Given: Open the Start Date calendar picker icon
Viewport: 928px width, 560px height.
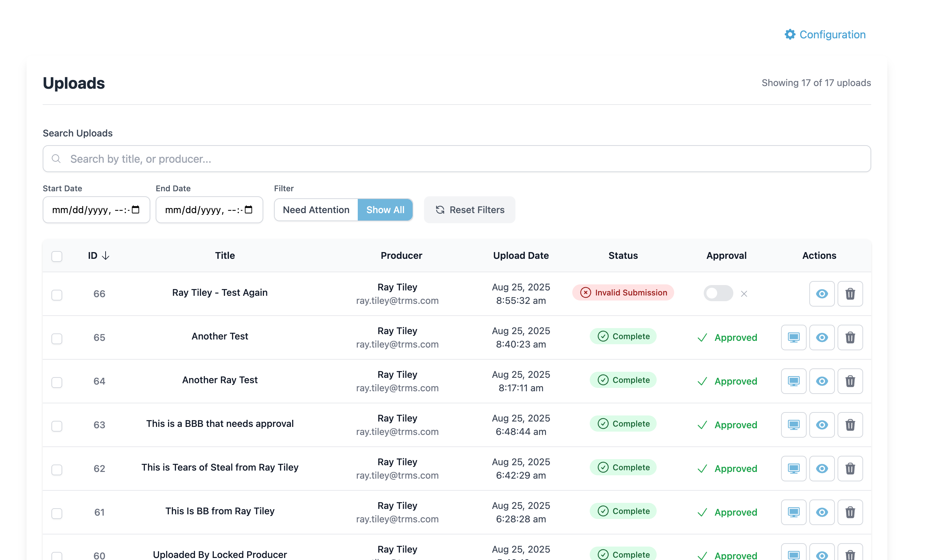Looking at the screenshot, I should (x=136, y=209).
